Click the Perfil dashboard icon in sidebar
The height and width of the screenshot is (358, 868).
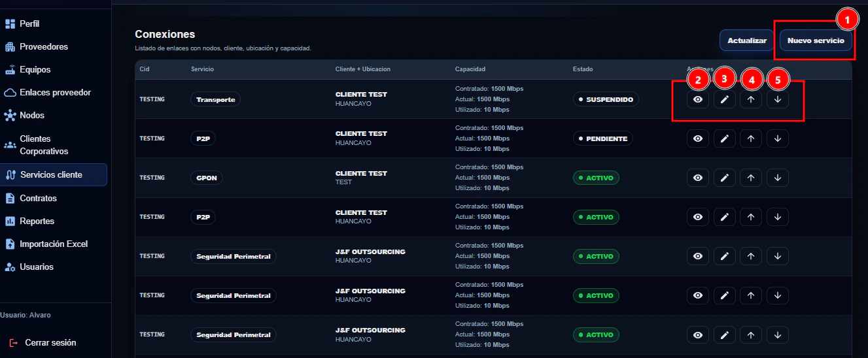[x=10, y=24]
